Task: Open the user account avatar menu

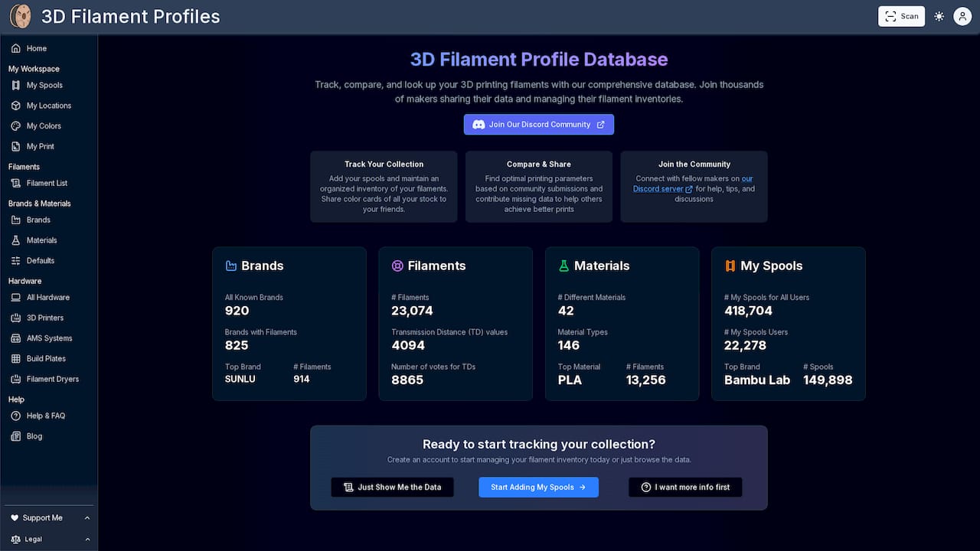Action: (x=962, y=16)
